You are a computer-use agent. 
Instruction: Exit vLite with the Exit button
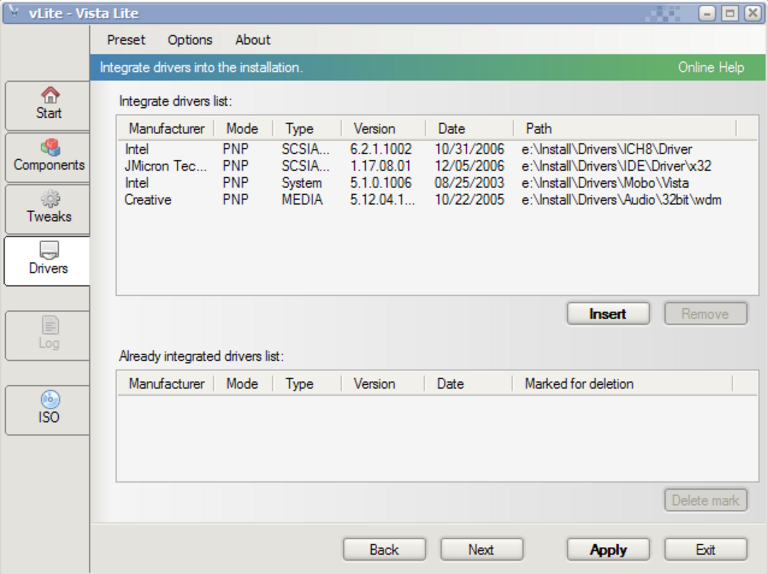click(706, 550)
